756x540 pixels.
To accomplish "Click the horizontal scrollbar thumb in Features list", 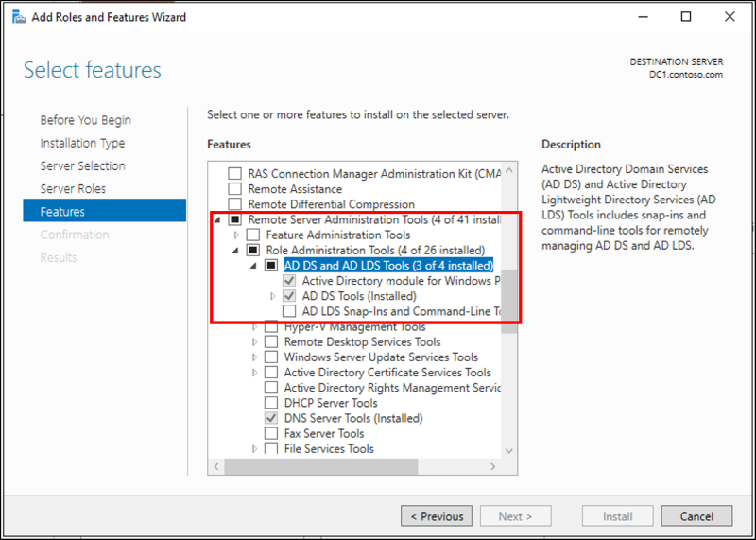I will click(x=321, y=466).
